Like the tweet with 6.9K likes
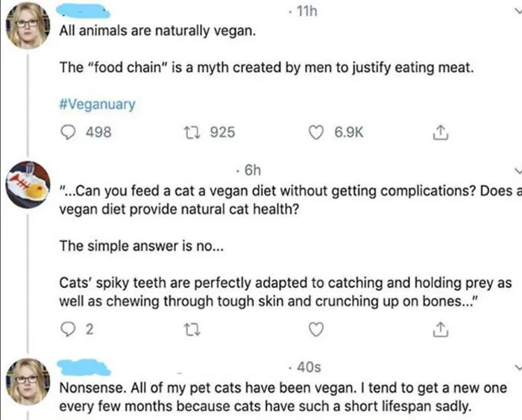 [x=316, y=132]
